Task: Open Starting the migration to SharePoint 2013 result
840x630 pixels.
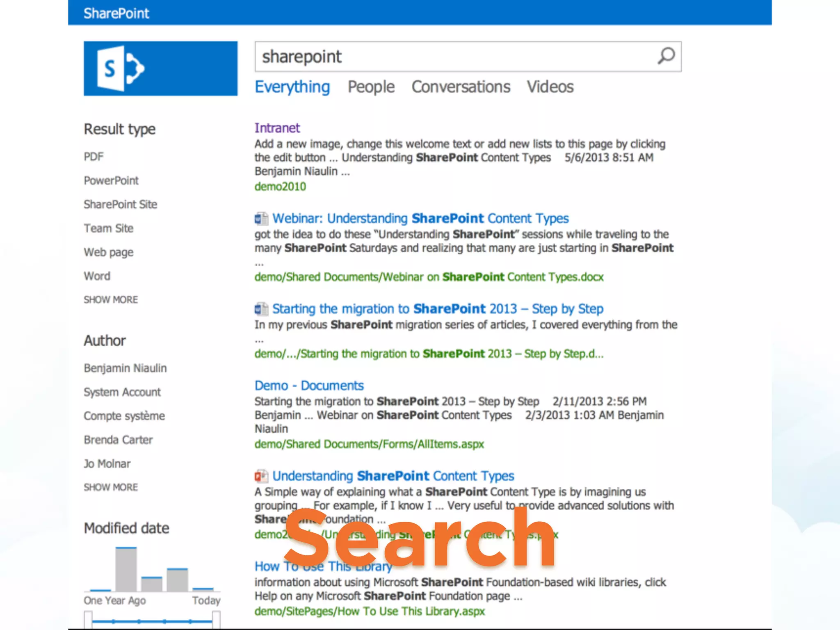Action: [x=438, y=309]
